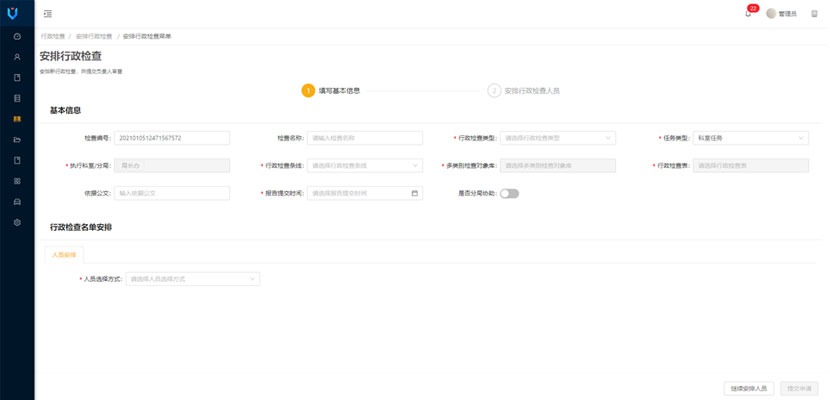Click the 行政检查名单安排 section heading
This screenshot has width=830, height=400.
point(80,227)
